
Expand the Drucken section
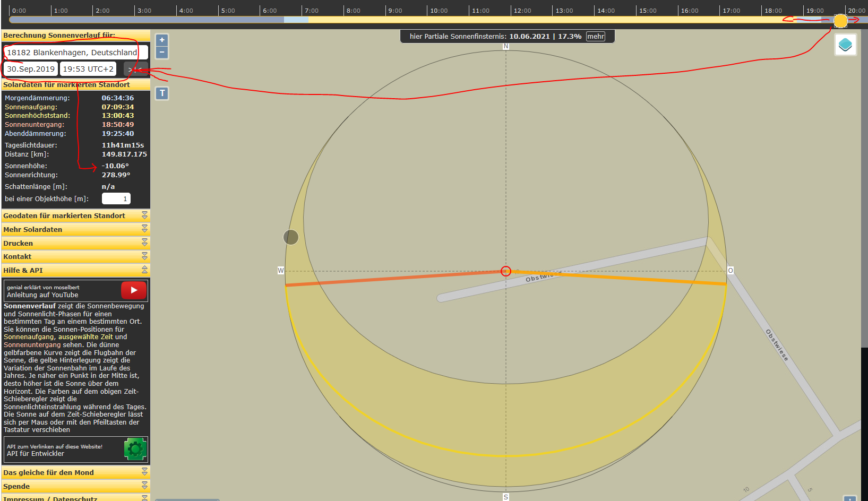point(76,243)
